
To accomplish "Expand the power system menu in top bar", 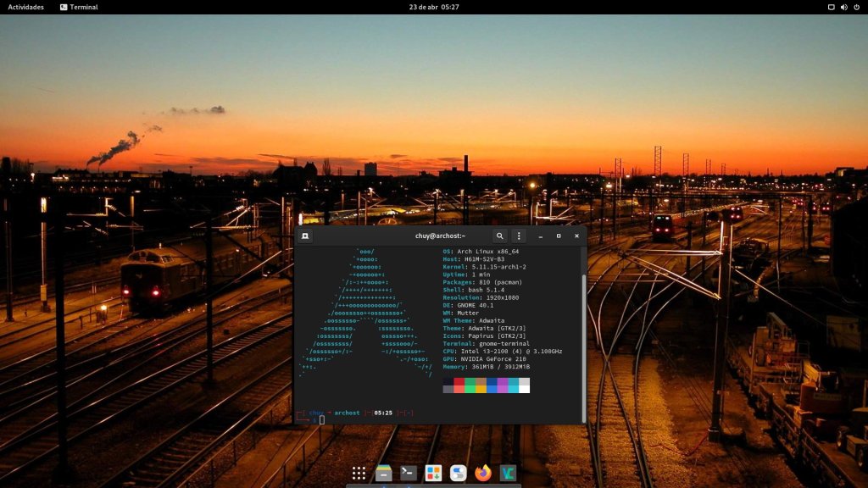I will click(857, 7).
